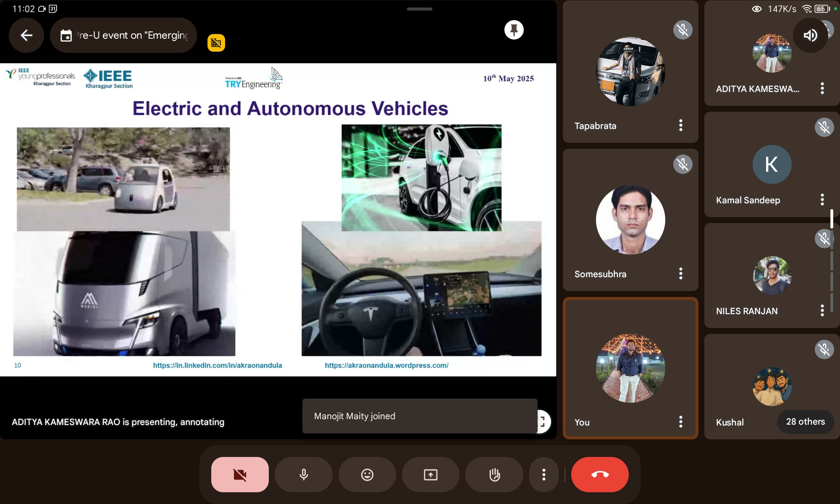
Task: Click the Google self-driving car image
Action: 123,179
